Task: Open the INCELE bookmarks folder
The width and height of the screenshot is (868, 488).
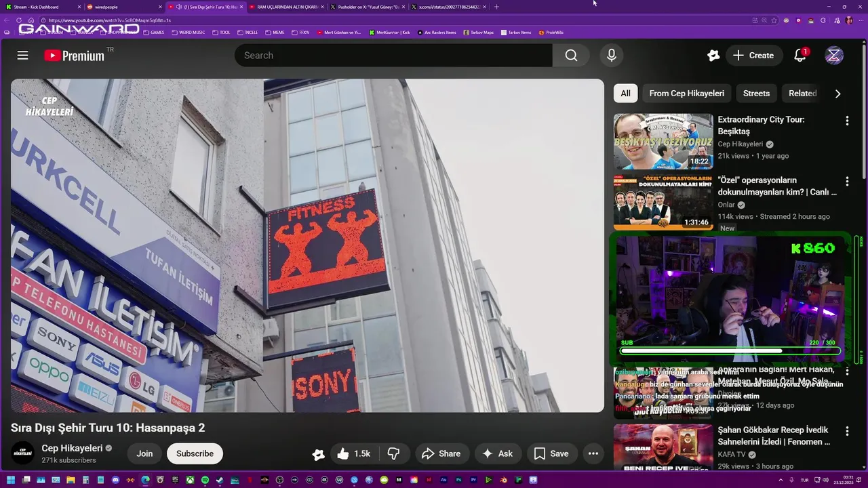Action: (248, 32)
